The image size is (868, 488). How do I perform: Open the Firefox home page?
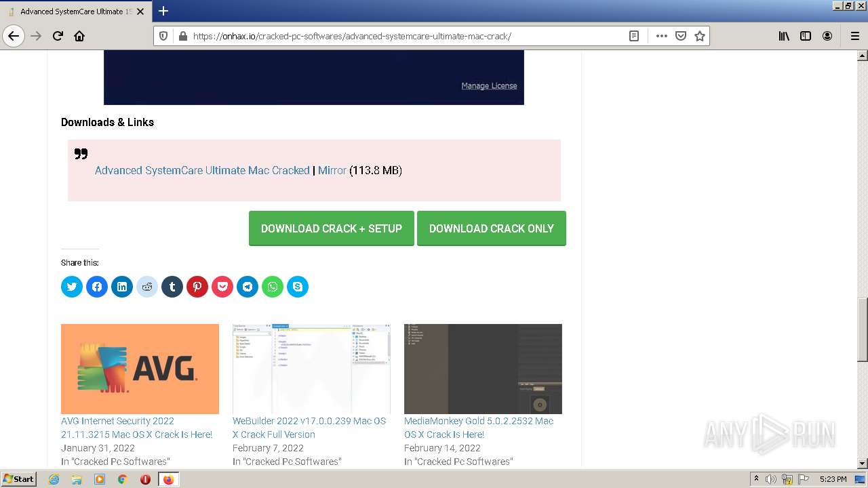coord(79,36)
